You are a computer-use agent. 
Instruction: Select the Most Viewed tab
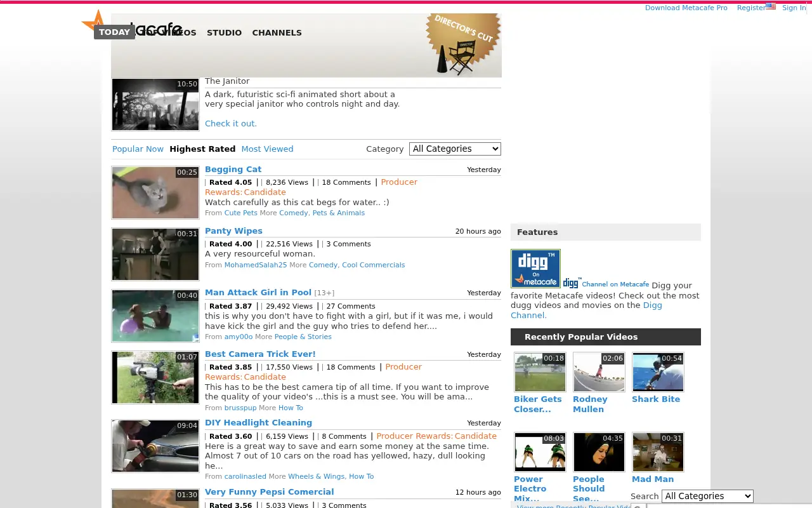(x=267, y=149)
